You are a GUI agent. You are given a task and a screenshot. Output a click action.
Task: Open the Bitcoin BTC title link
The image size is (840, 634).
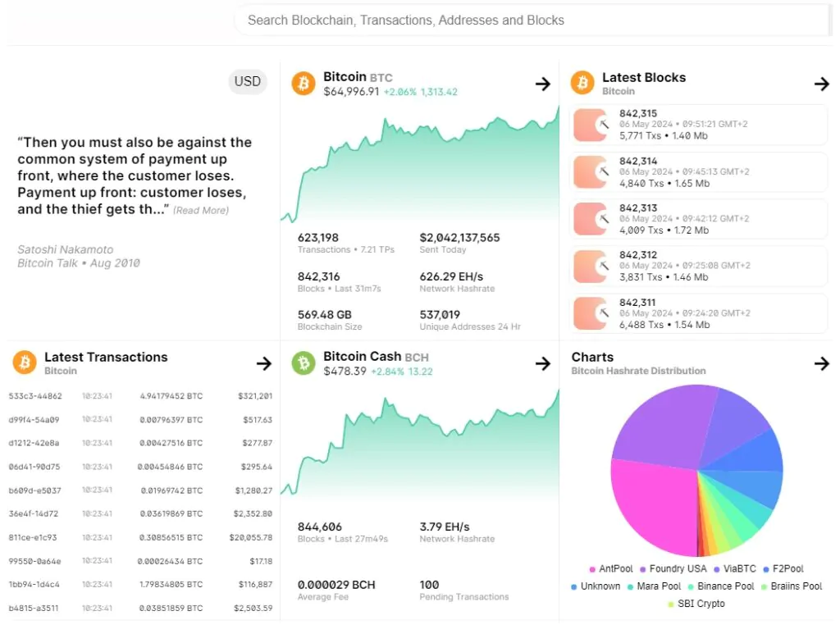(x=358, y=77)
